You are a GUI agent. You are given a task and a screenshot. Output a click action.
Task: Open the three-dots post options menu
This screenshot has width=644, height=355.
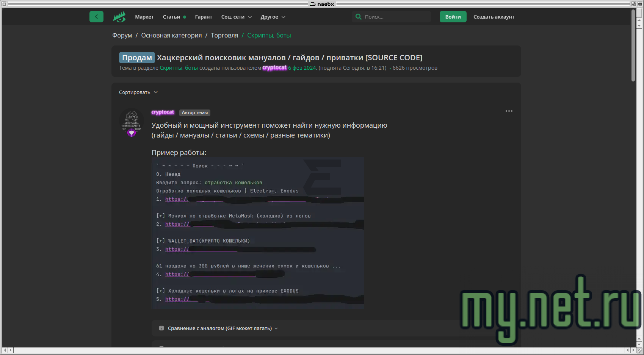(509, 111)
